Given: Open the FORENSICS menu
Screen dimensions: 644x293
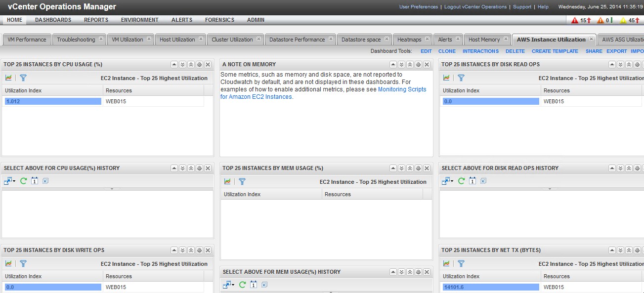Looking at the screenshot, I should click(219, 20).
